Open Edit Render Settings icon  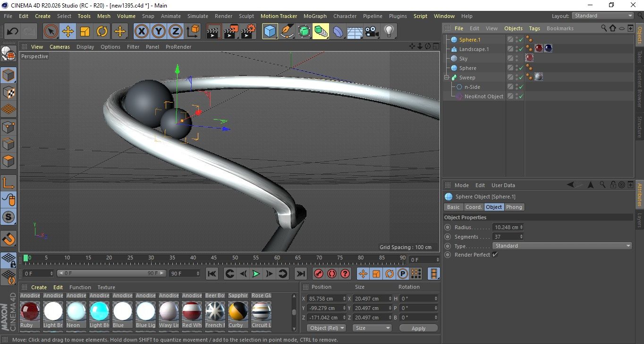(x=248, y=32)
